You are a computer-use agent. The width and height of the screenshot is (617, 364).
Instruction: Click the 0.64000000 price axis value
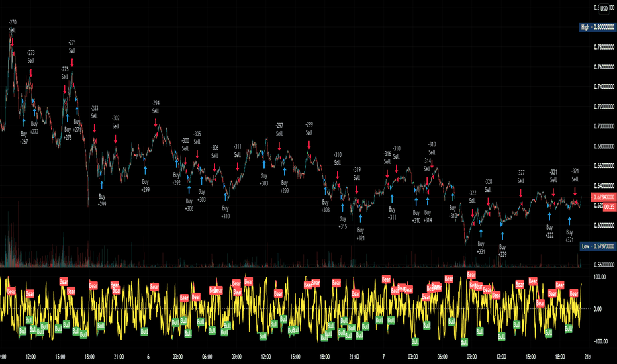click(604, 186)
